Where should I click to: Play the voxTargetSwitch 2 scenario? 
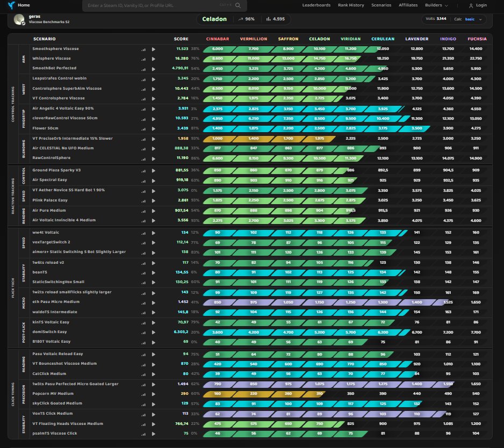click(x=154, y=243)
